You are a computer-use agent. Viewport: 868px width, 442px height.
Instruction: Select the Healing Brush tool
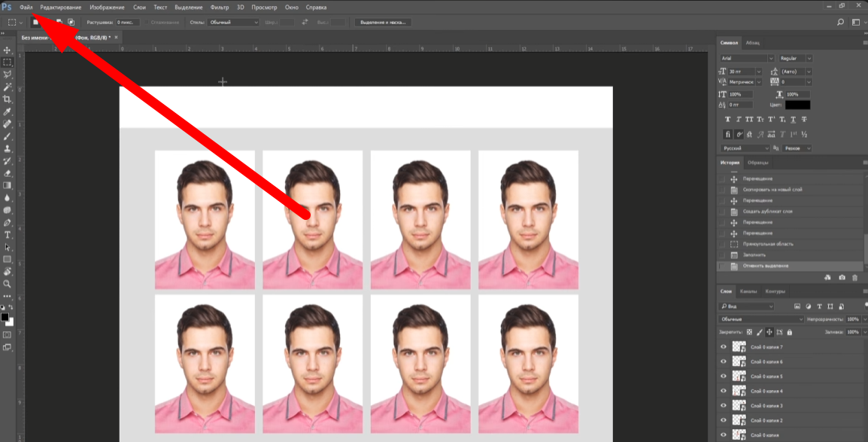click(8, 124)
